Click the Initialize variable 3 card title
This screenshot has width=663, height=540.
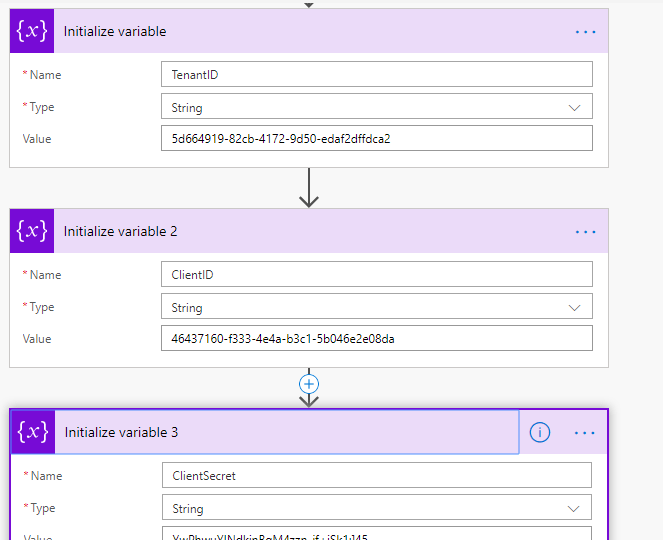[x=121, y=432]
